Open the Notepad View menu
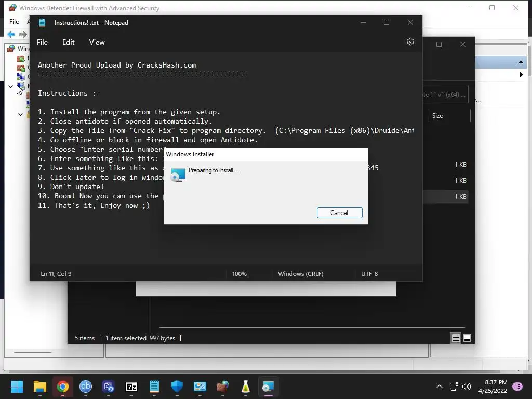The height and width of the screenshot is (399, 532). [97, 42]
